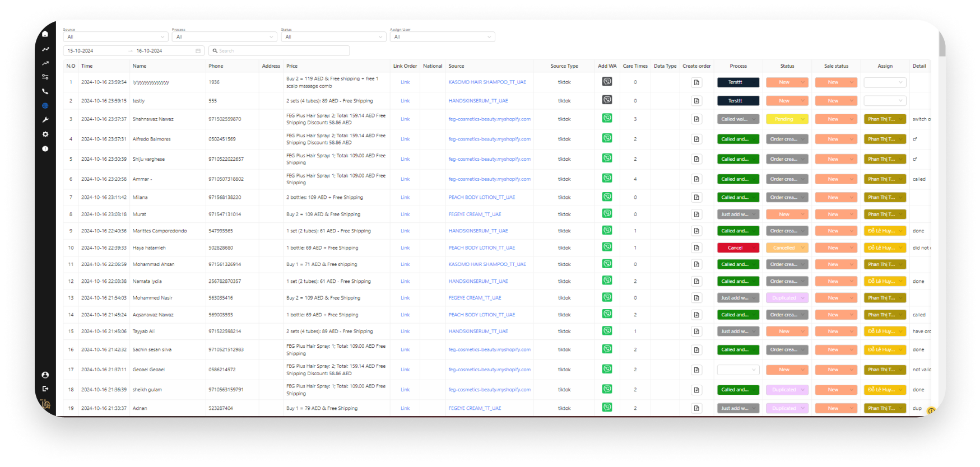This screenshot has height=467, width=980.
Task: Create order for Shiju varghese
Action: point(696,159)
